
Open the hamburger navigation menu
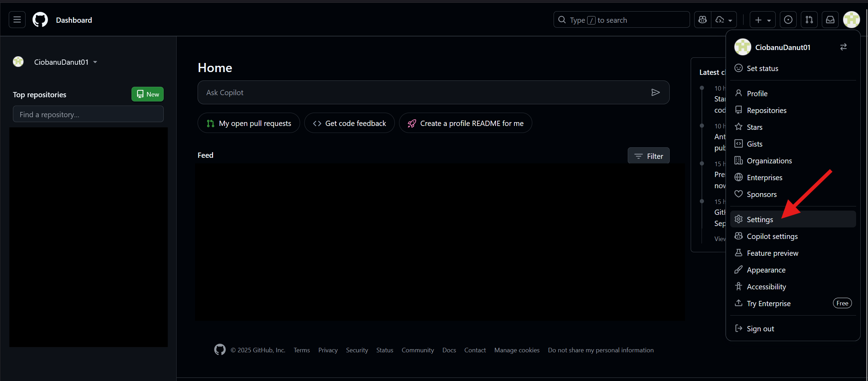coord(17,20)
